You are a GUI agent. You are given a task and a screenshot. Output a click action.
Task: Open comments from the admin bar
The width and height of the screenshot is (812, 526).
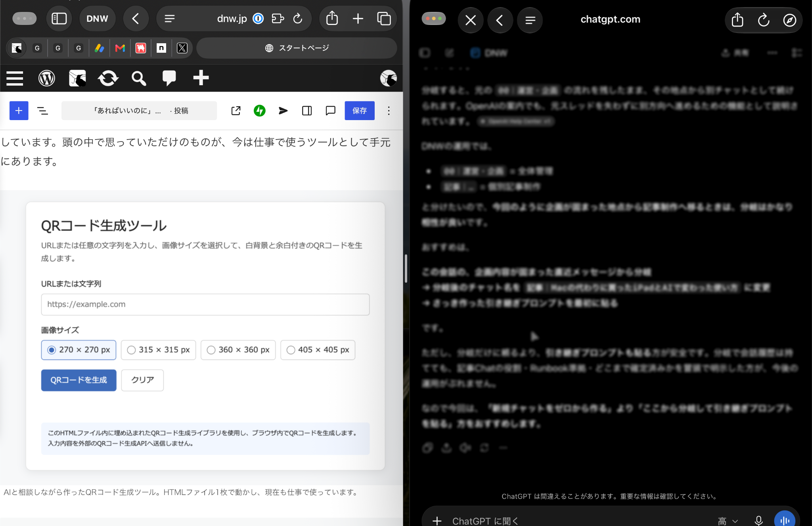169,78
